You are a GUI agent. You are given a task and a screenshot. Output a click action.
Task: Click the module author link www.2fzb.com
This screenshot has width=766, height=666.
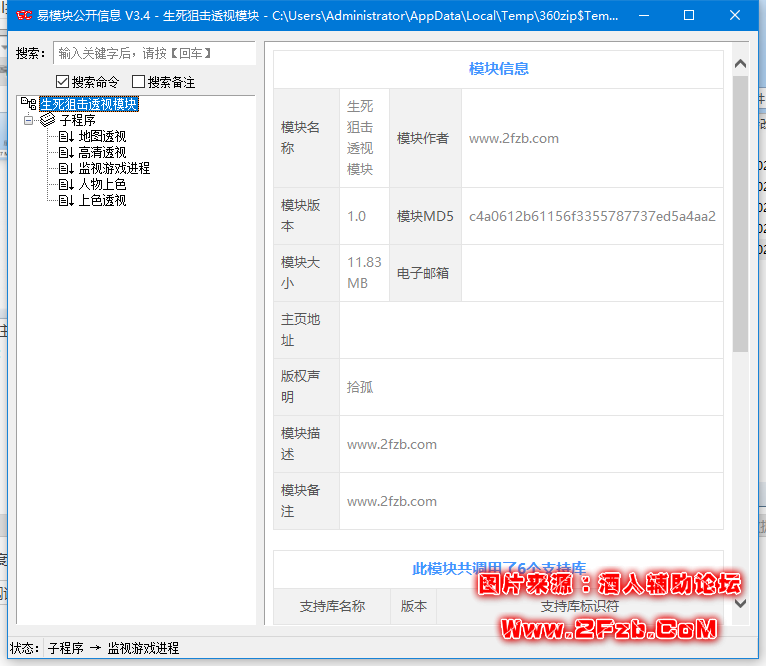[x=514, y=138]
